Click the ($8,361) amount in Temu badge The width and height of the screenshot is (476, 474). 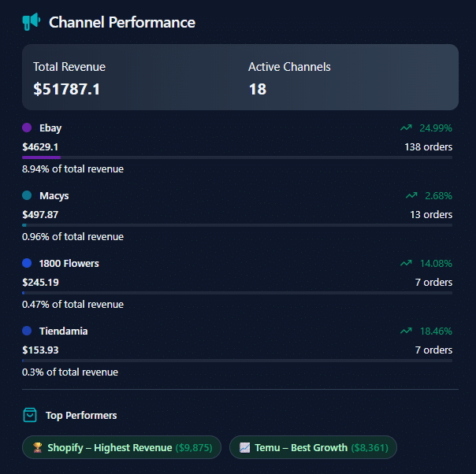click(370, 447)
